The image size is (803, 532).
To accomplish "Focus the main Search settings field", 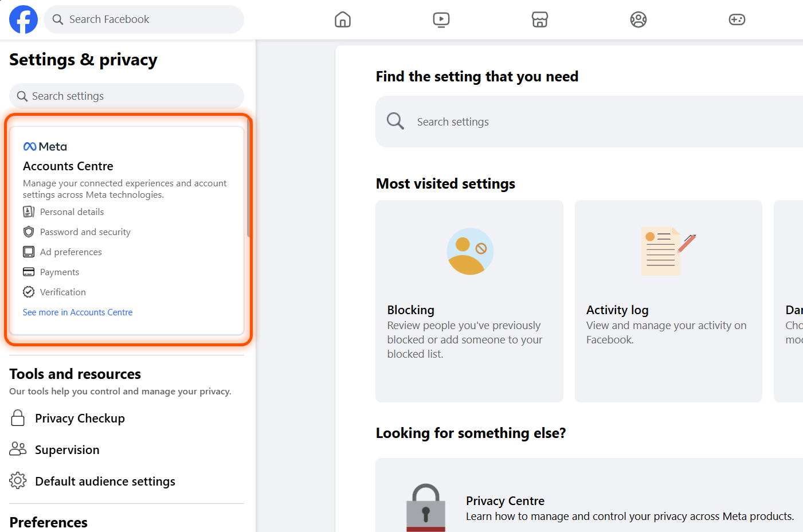I will [x=589, y=122].
